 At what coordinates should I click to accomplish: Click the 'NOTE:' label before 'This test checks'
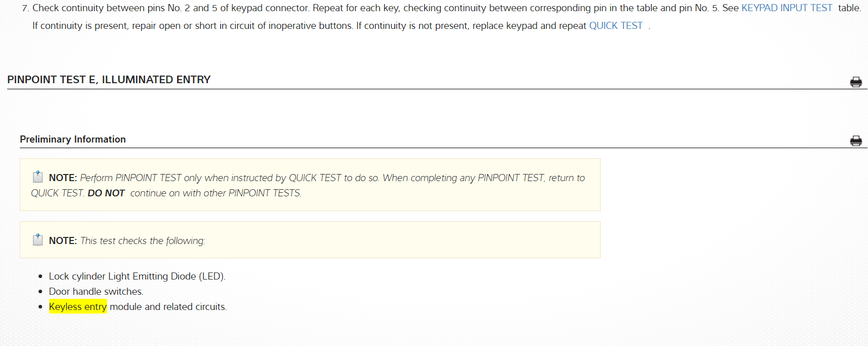62,241
